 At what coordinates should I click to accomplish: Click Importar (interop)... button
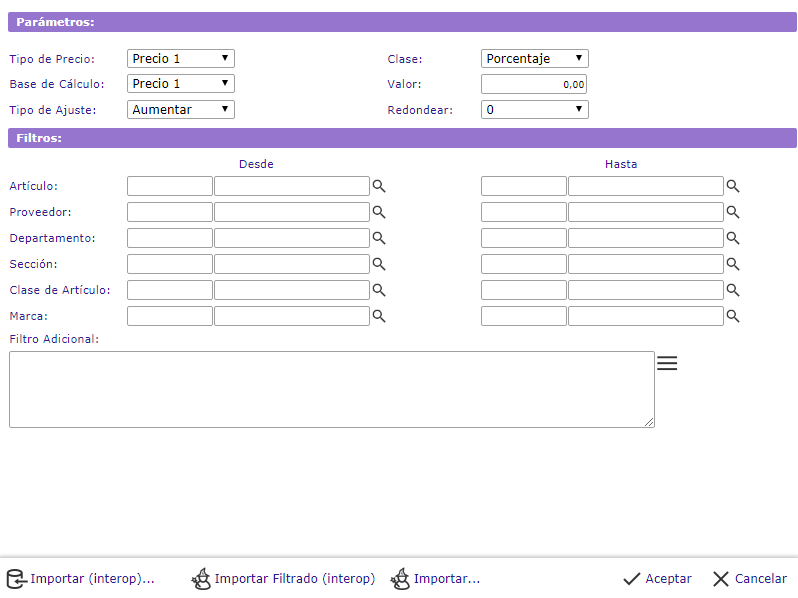80,579
